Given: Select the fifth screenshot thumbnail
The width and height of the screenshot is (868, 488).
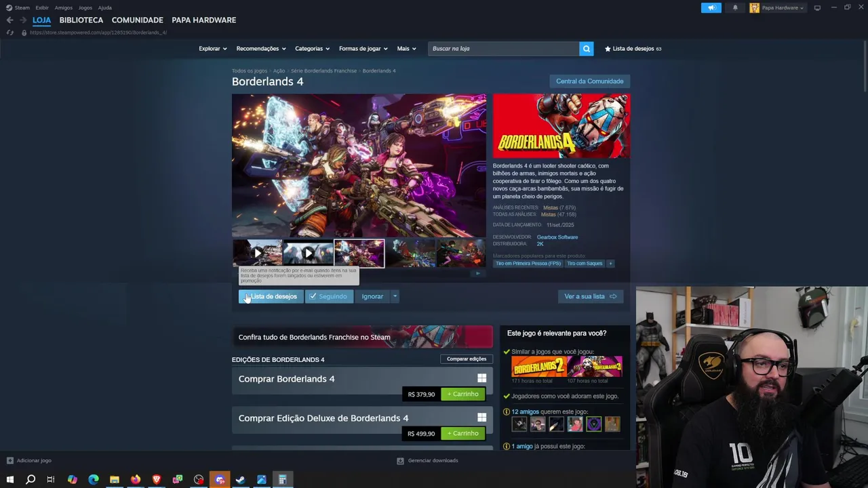Looking at the screenshot, I should pyautogui.click(x=461, y=253).
